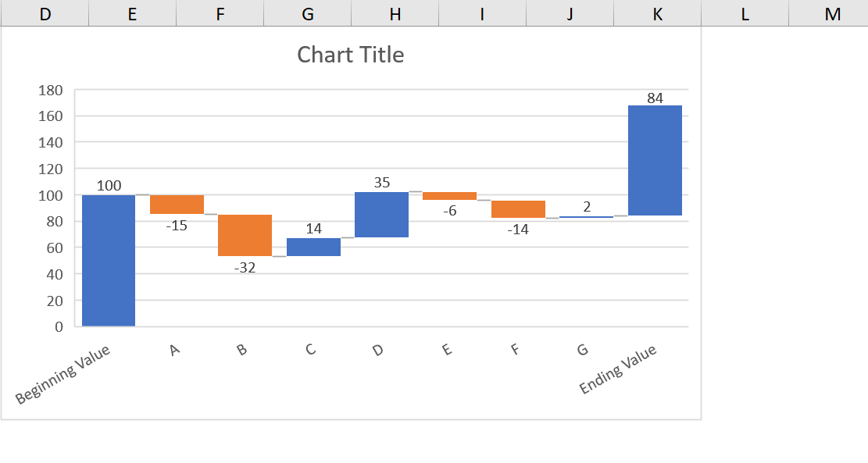
Task: Click the Chart Title text
Action: 351,55
